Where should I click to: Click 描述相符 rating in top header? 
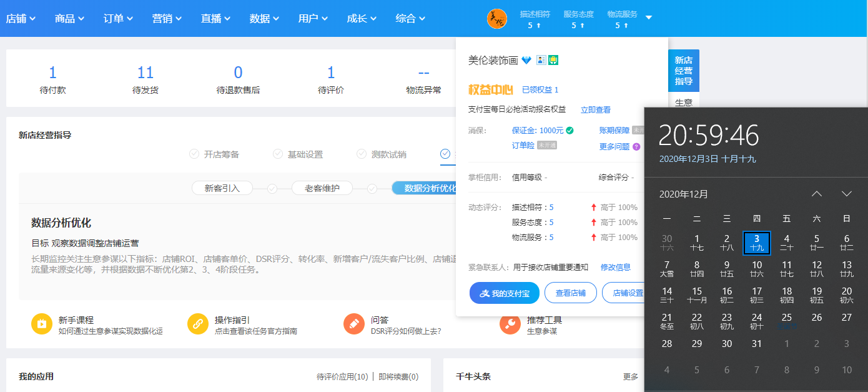tap(535, 19)
